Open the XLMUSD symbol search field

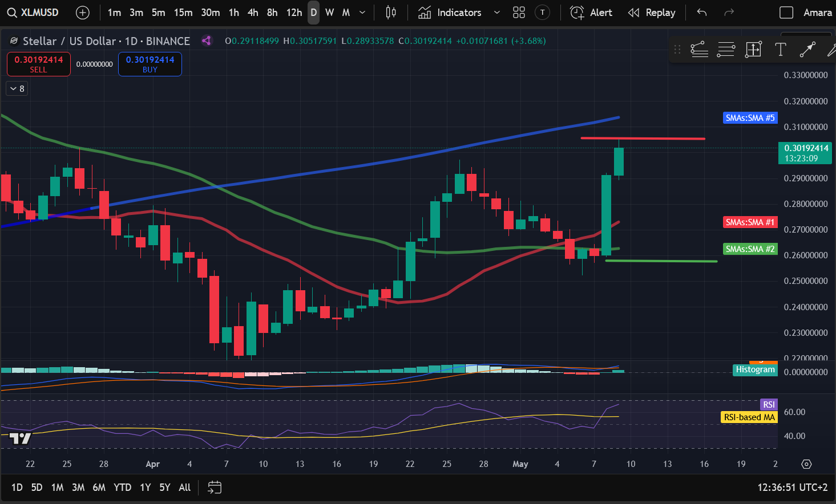pos(33,13)
